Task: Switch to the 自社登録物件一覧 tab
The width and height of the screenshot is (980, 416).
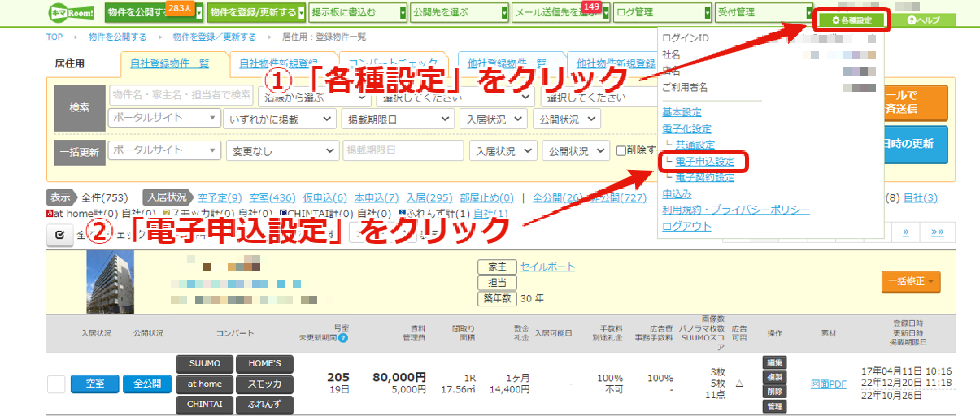Action: pos(170,63)
